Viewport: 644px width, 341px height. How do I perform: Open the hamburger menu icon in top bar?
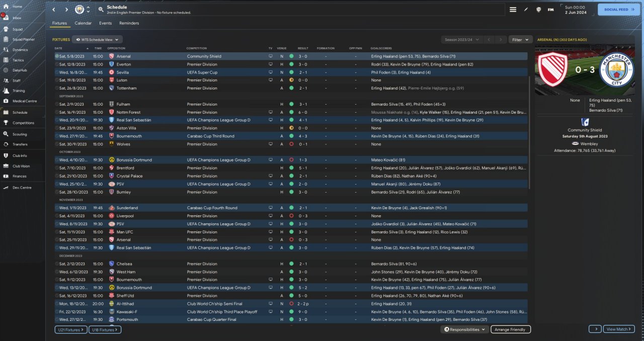coord(513,10)
